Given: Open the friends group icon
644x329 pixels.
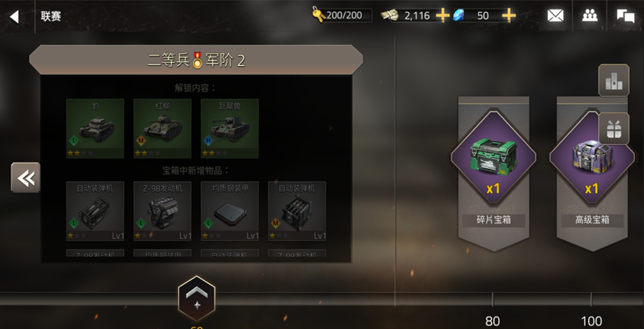Looking at the screenshot, I should pyautogui.click(x=590, y=16).
